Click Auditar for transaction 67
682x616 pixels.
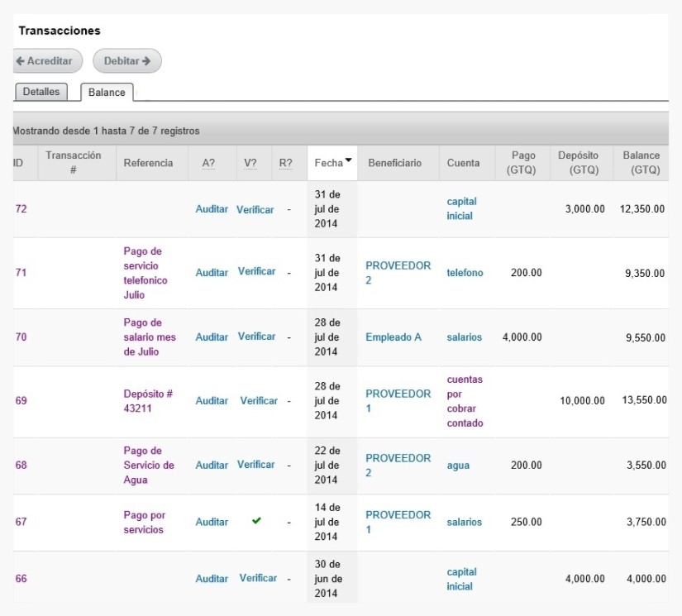(x=212, y=522)
